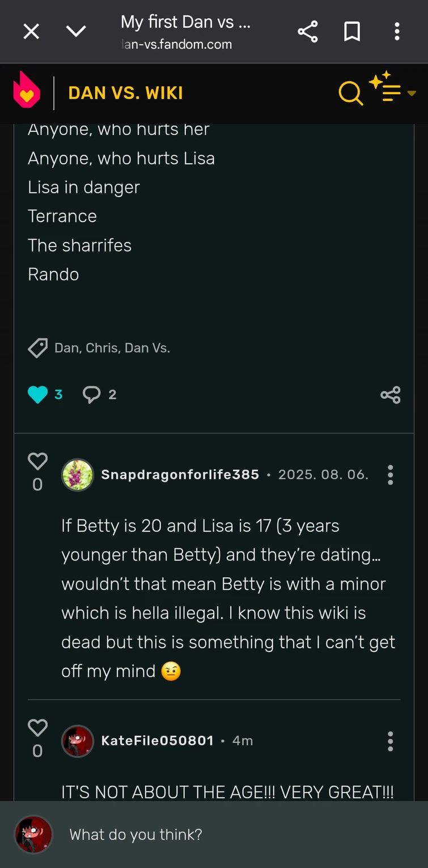Expand the browser tab chevron
Viewport: 428px width, 868px height.
point(76,32)
